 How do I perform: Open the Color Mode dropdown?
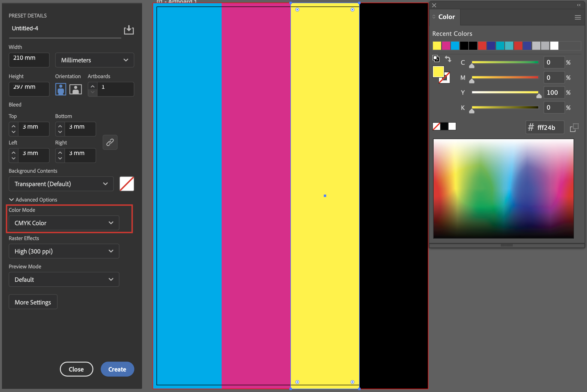[x=64, y=223]
